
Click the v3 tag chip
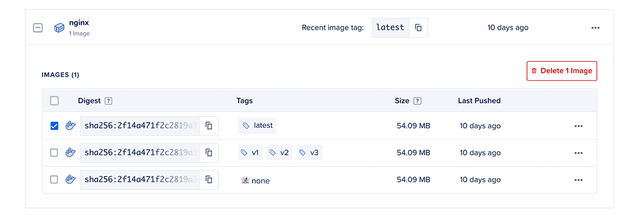click(309, 153)
